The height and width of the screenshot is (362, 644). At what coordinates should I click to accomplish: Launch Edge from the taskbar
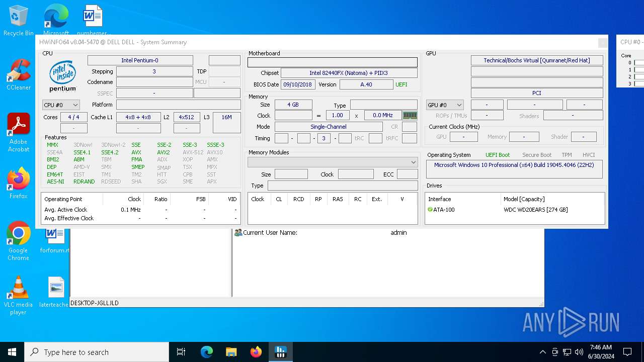207,352
